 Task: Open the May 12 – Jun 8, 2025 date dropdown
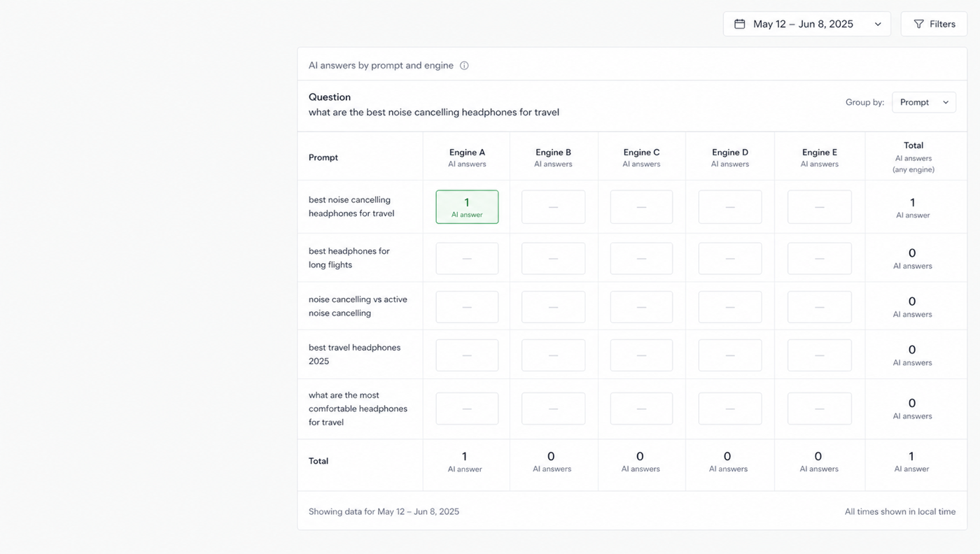coord(807,24)
